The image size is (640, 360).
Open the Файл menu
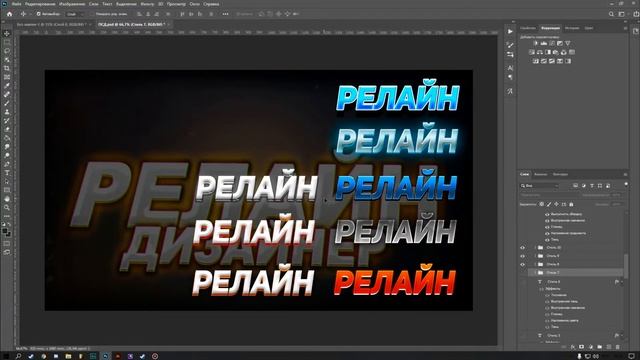[x=16, y=4]
